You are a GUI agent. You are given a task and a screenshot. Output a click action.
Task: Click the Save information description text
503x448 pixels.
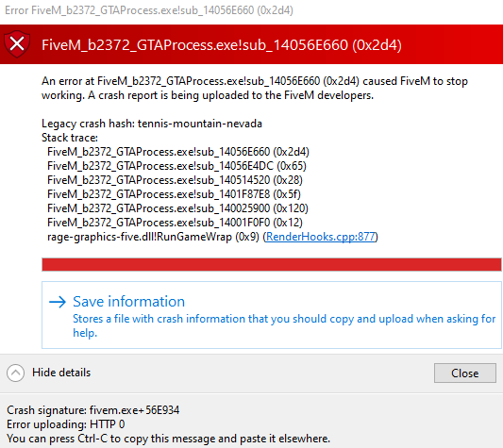(x=284, y=325)
